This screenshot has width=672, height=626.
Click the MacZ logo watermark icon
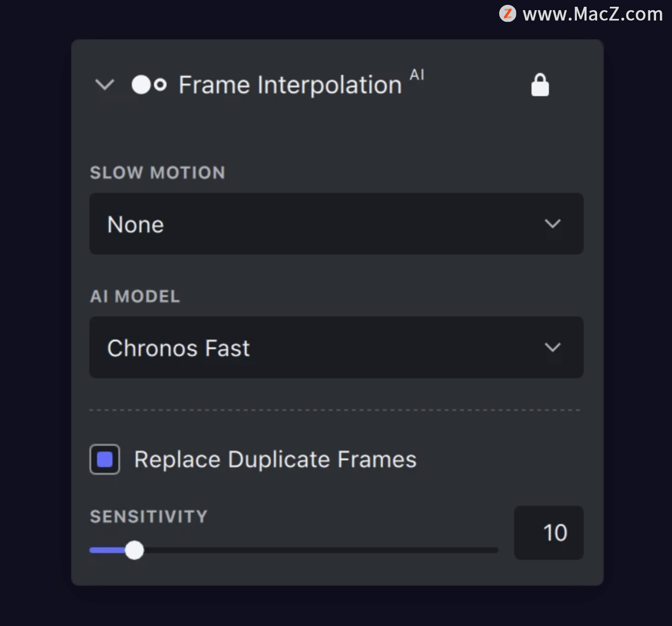point(507,14)
